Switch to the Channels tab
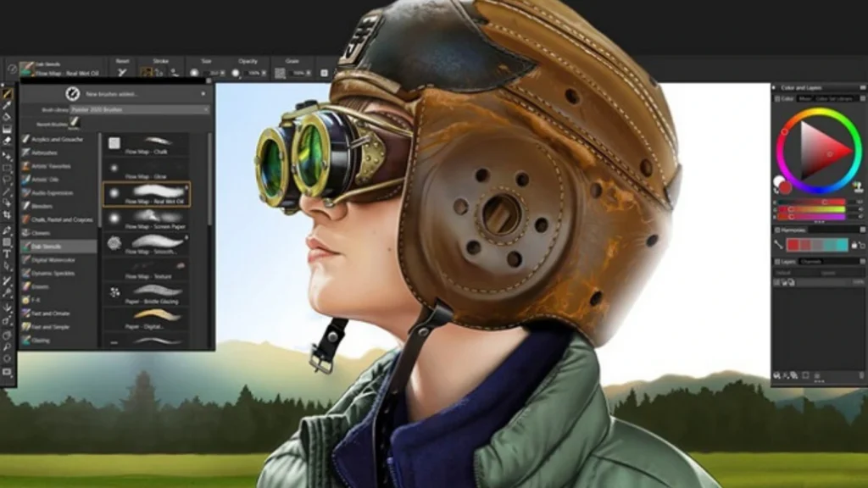 (x=812, y=261)
